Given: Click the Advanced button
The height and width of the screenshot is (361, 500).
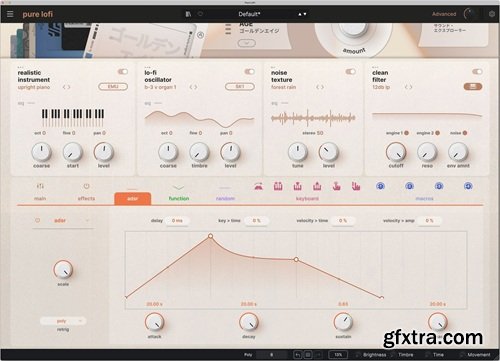Looking at the screenshot, I should (x=444, y=14).
